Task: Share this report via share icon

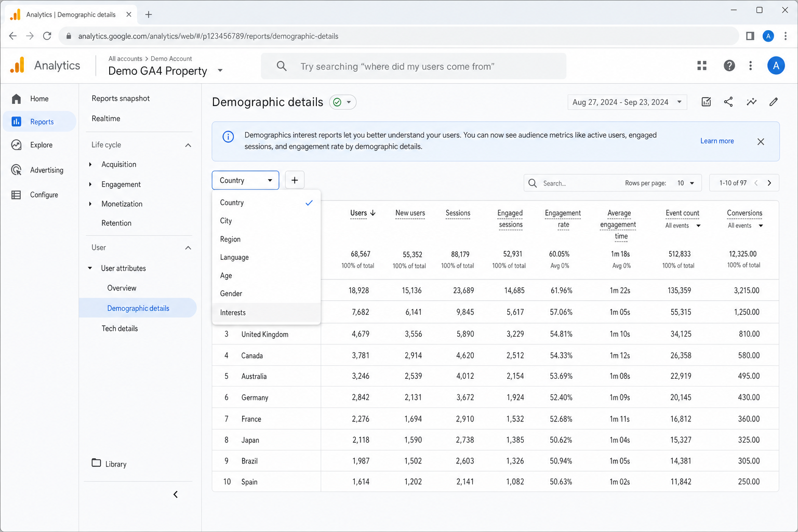Action: pos(728,102)
